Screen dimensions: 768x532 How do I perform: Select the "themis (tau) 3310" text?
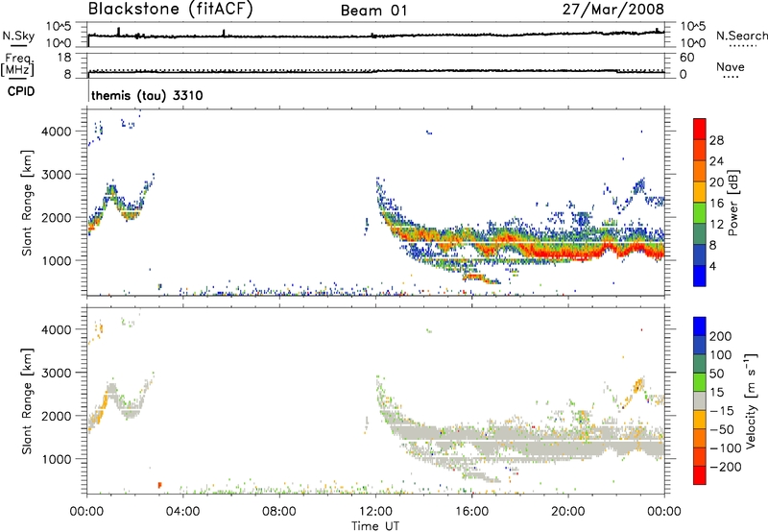[147, 95]
